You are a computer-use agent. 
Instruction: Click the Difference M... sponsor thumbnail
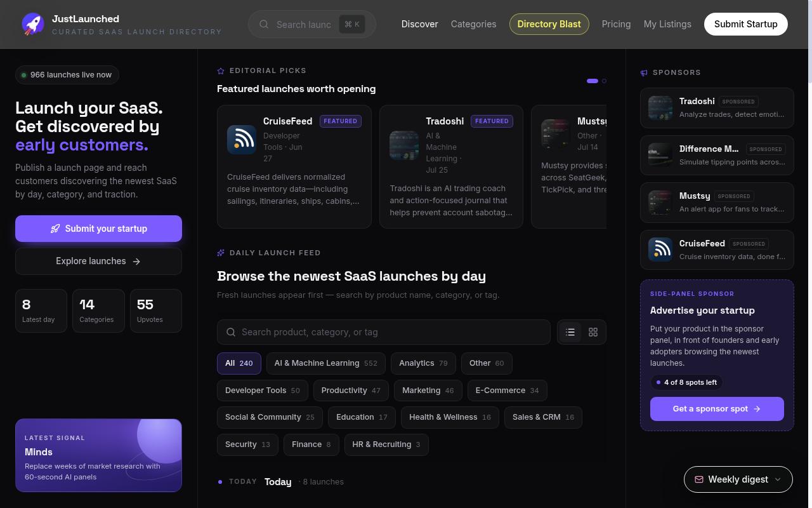coord(660,155)
